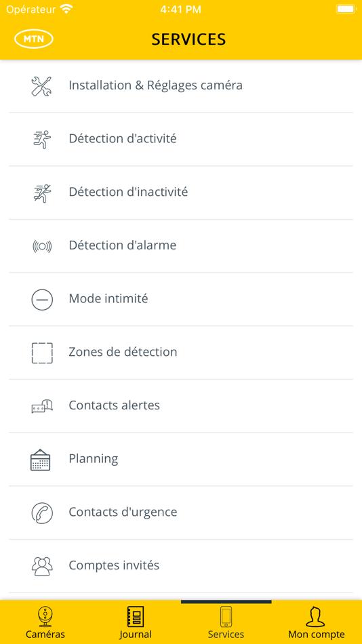Open Installation & Réglages caméra
362x644 pixels.
pyautogui.click(x=181, y=86)
